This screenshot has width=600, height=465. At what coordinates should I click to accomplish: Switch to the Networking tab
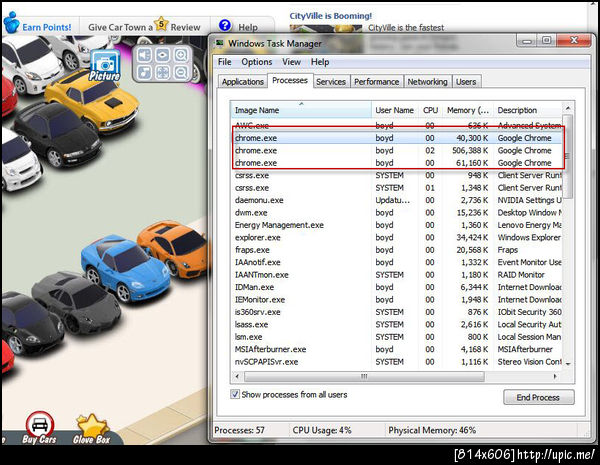427,82
